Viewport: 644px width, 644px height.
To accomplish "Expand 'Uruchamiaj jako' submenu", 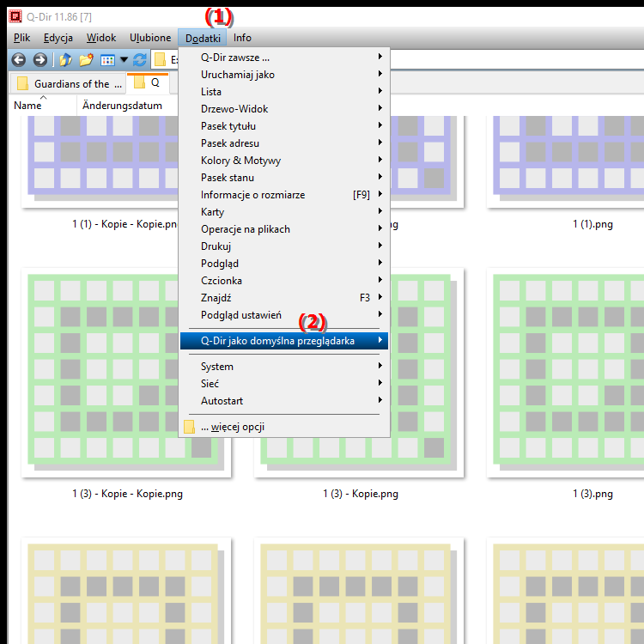I will click(x=284, y=75).
